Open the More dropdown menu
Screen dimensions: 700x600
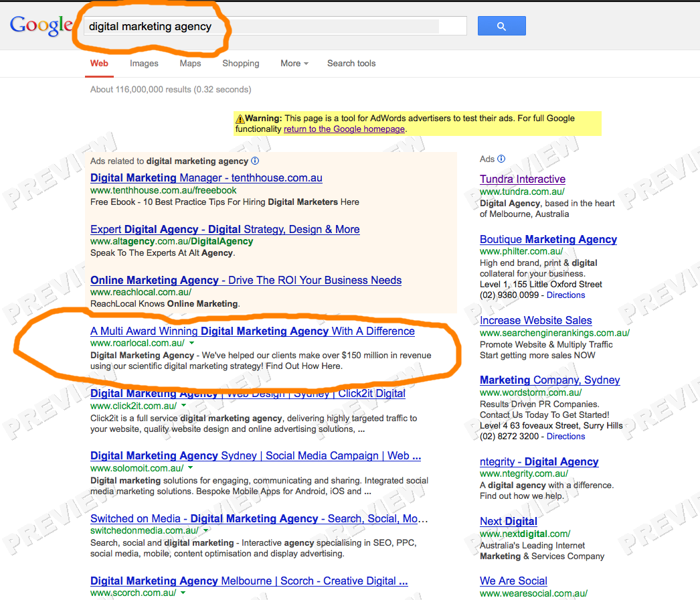pos(294,64)
